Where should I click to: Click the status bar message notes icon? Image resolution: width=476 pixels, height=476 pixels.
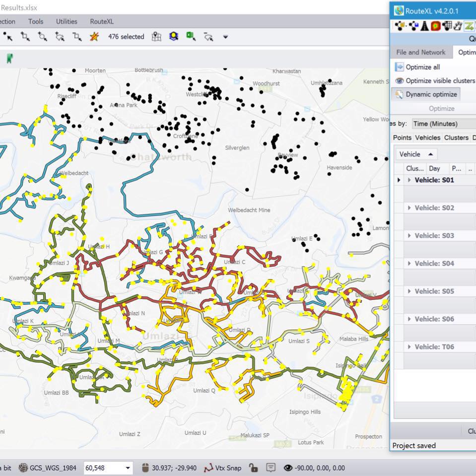[x=271, y=468]
